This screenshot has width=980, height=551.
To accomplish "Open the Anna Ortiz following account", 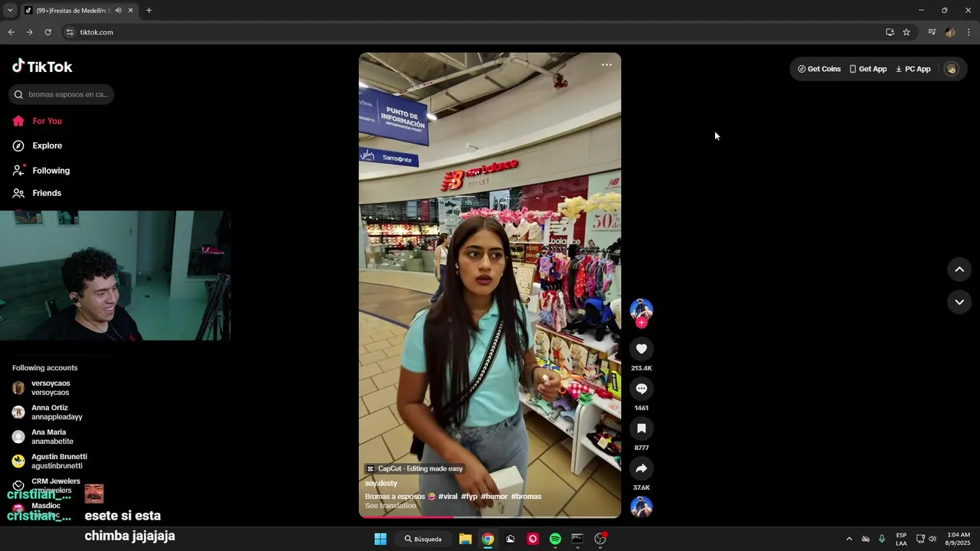I will [x=47, y=412].
